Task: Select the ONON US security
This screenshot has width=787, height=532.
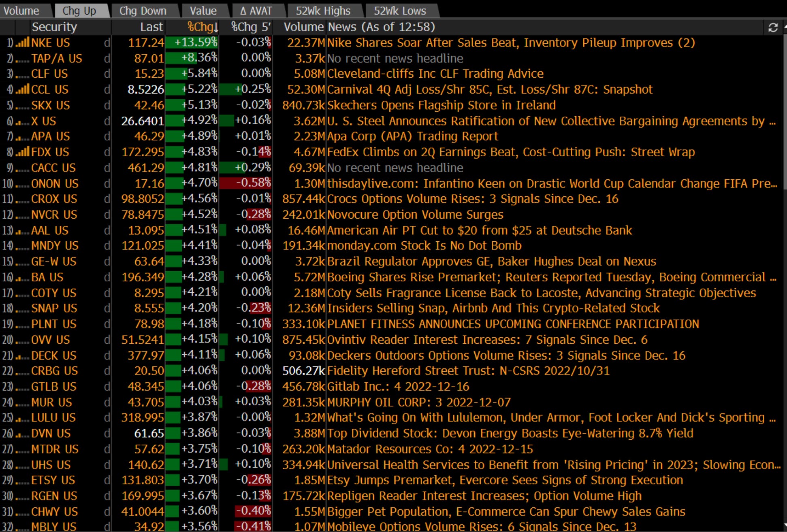Action: pyautogui.click(x=55, y=183)
